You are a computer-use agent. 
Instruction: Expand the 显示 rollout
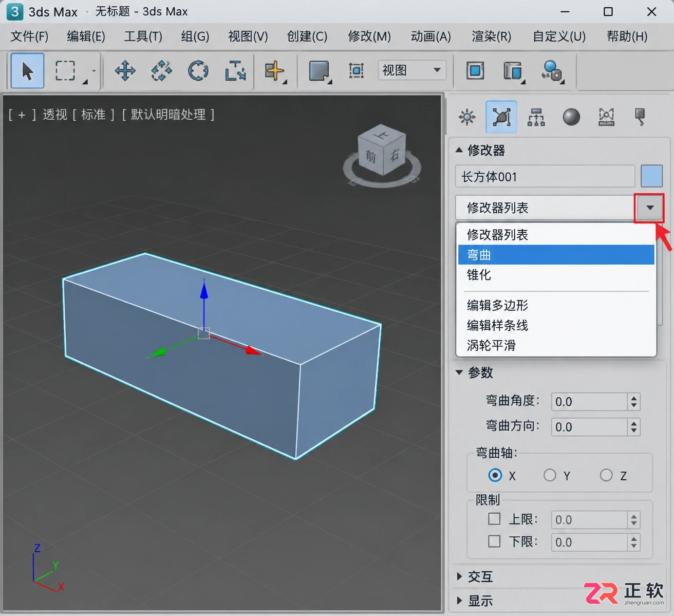click(x=459, y=600)
